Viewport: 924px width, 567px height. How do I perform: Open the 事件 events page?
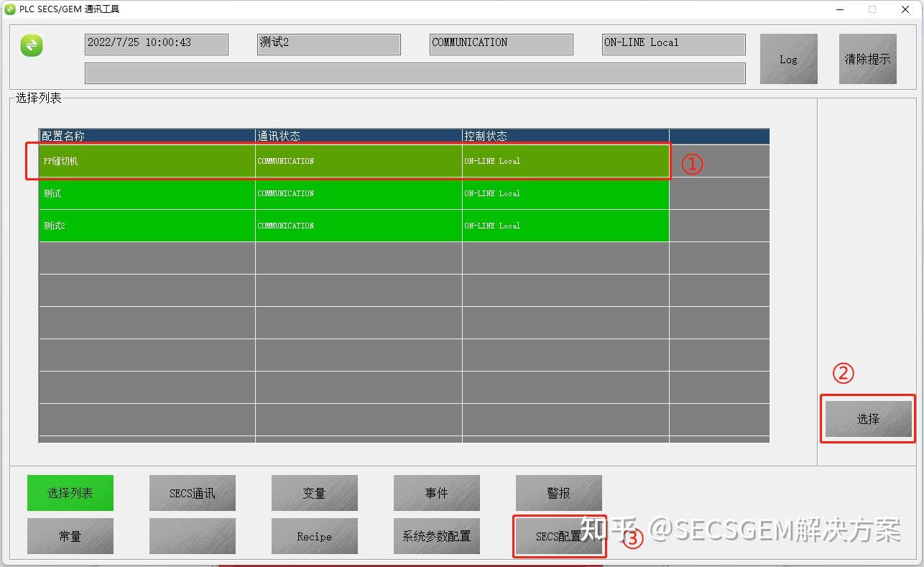(x=436, y=493)
